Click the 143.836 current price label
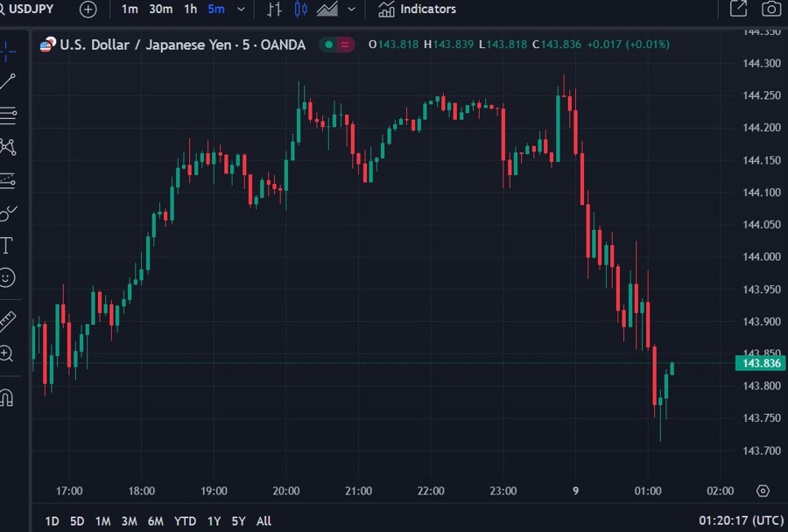Image resolution: width=788 pixels, height=532 pixels. (x=760, y=363)
